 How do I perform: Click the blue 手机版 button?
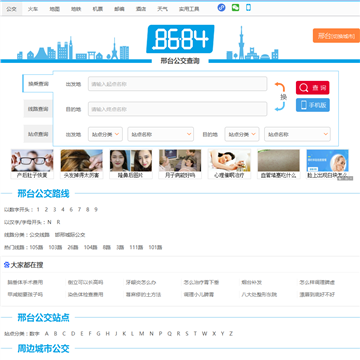(x=313, y=105)
